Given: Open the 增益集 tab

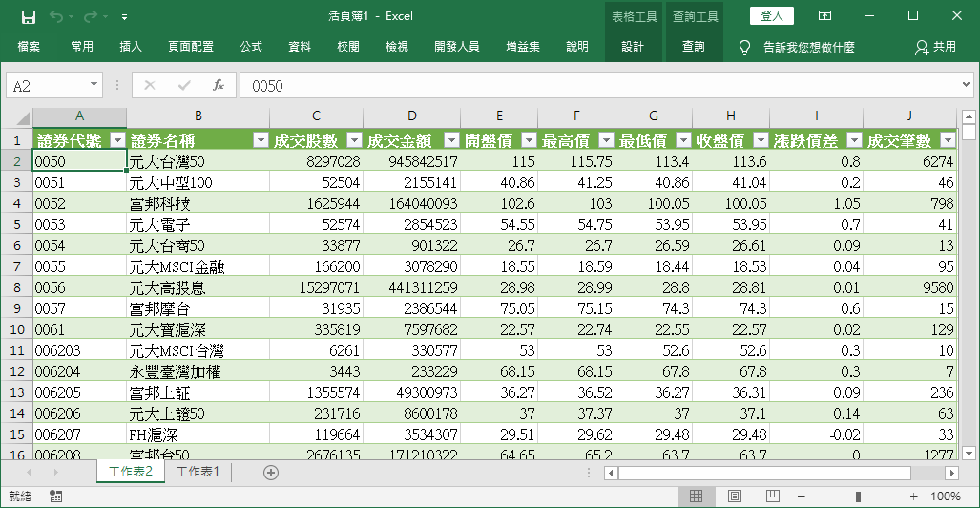Looking at the screenshot, I should pos(523,47).
